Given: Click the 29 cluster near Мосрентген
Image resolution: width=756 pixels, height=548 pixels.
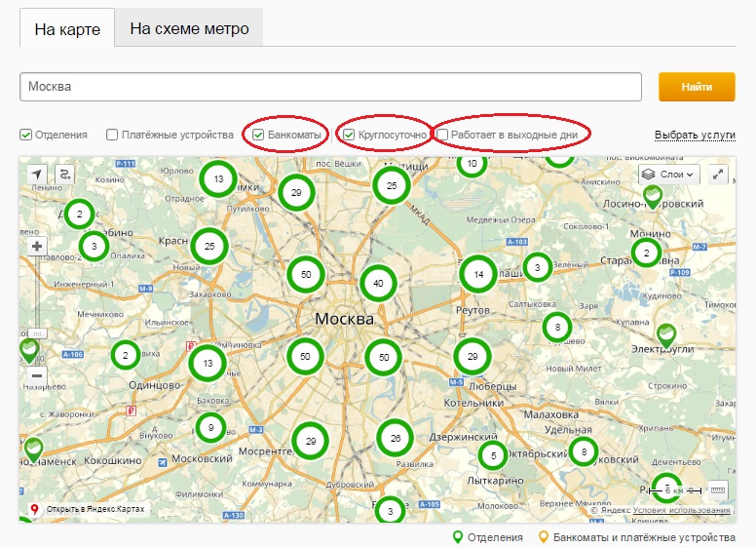Looking at the screenshot, I should pyautogui.click(x=311, y=441).
